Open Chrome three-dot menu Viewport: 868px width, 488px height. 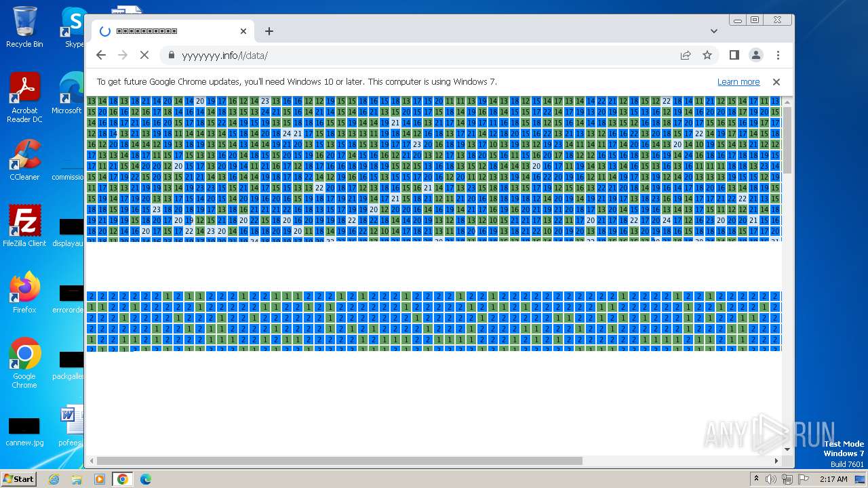778,55
